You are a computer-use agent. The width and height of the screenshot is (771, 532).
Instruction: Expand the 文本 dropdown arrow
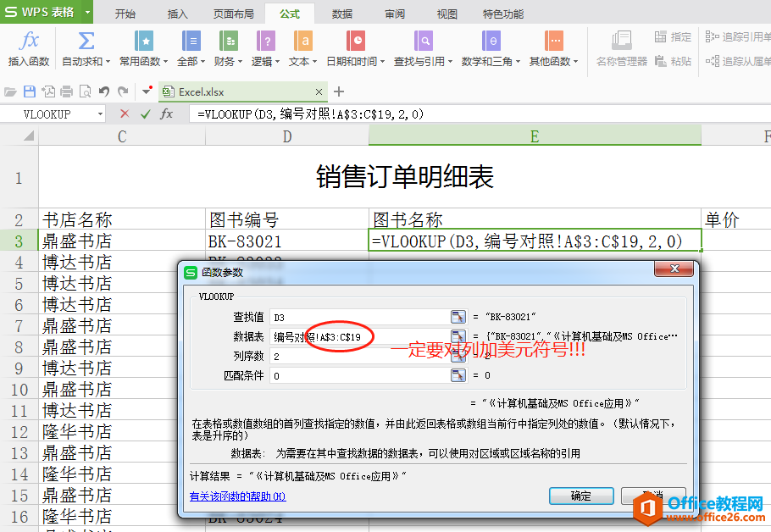[314, 62]
